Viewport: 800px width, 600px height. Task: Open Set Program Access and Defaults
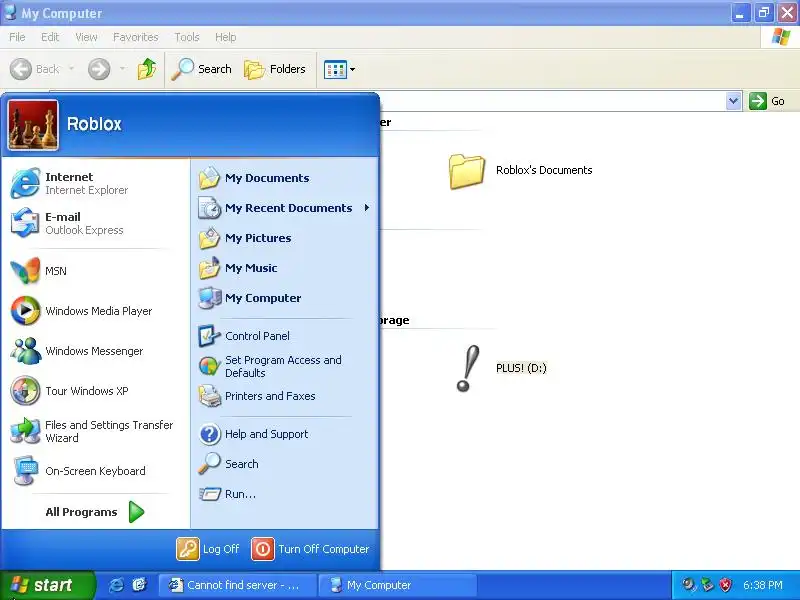point(285,366)
